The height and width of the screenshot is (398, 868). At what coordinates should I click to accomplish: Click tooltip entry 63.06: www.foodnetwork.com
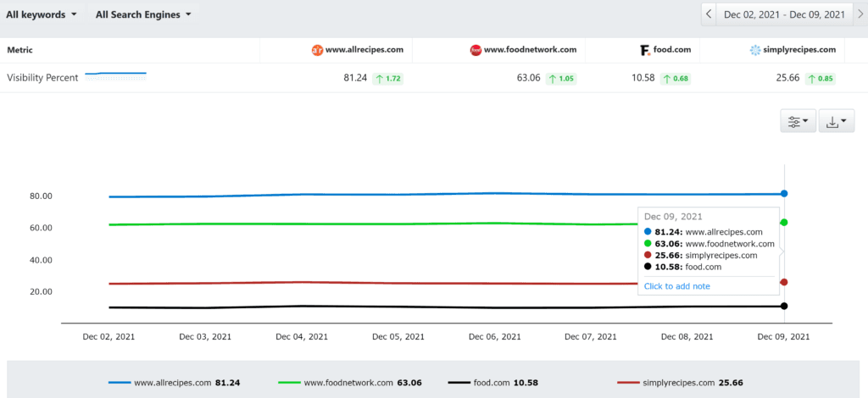coord(709,243)
